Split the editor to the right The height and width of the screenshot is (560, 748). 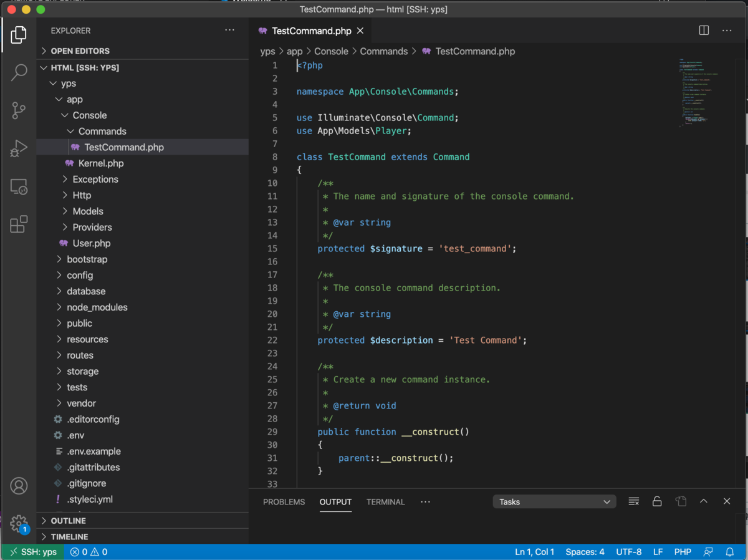[x=704, y=30]
